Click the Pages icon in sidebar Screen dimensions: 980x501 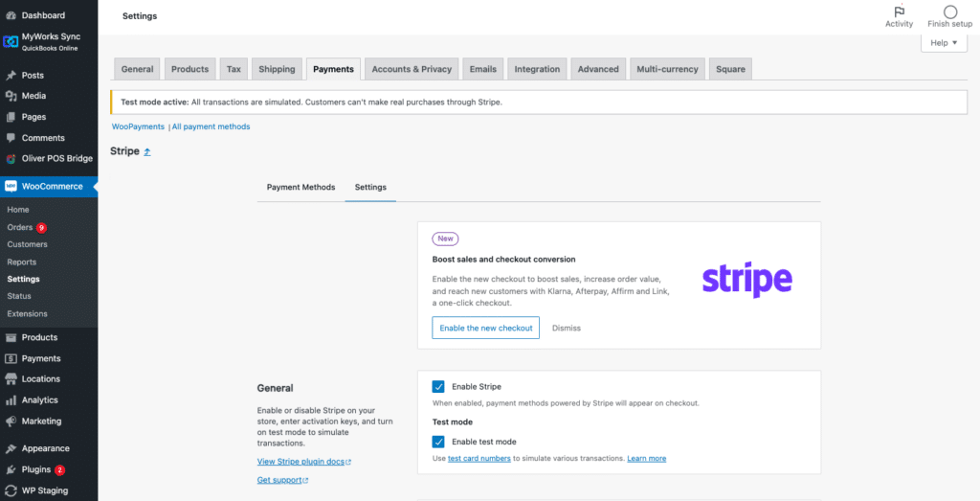pos(11,117)
